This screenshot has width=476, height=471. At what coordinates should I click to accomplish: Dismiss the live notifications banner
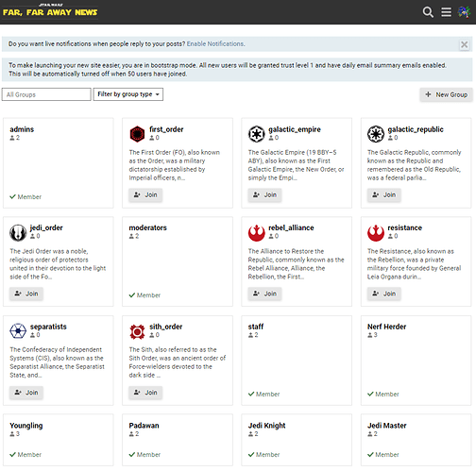pos(464,44)
